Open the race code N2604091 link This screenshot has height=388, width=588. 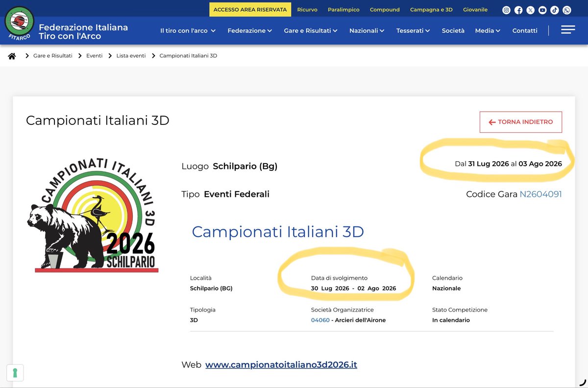tap(540, 194)
